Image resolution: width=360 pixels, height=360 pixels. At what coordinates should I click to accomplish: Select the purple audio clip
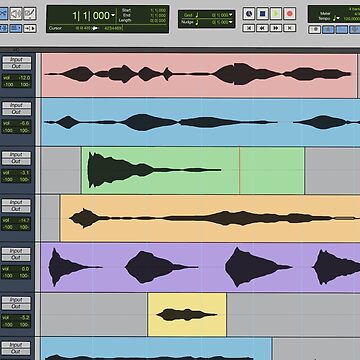pyautogui.click(x=201, y=267)
